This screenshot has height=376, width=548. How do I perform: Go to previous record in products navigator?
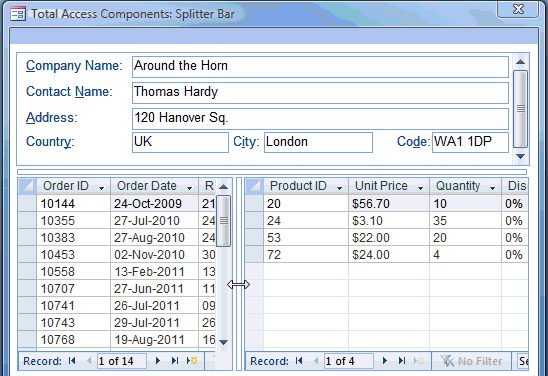316,361
